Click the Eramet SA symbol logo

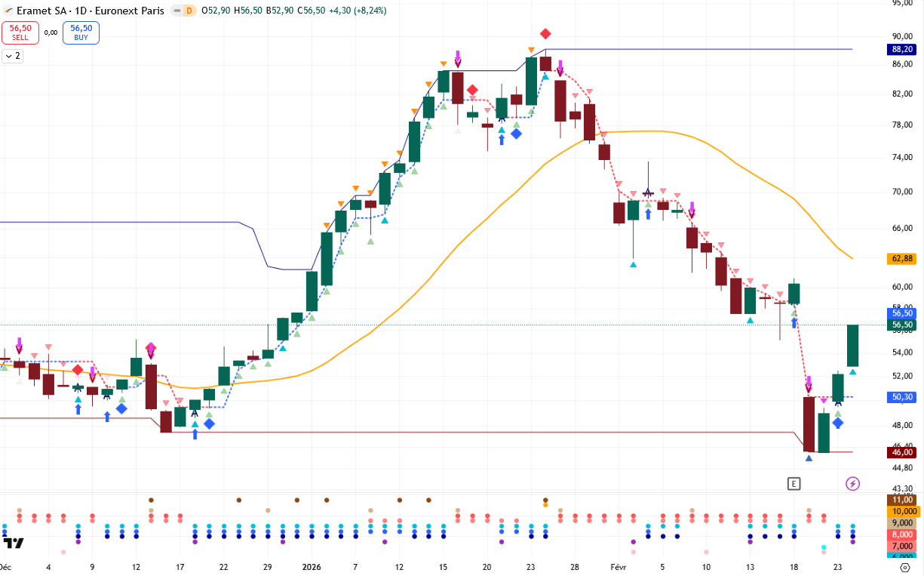[8, 11]
